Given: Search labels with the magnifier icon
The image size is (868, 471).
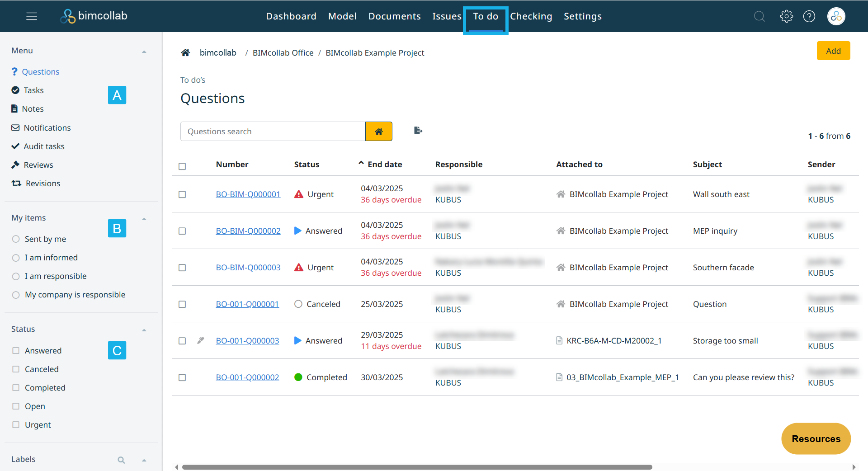Looking at the screenshot, I should (x=121, y=460).
